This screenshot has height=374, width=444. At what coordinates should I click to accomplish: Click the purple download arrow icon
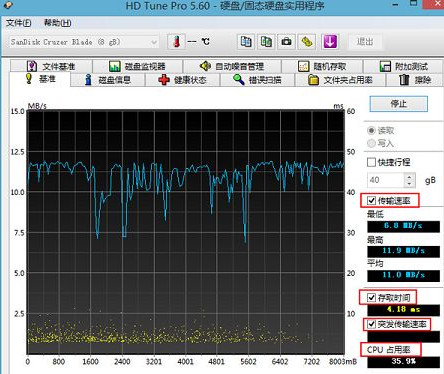pyautogui.click(x=330, y=42)
